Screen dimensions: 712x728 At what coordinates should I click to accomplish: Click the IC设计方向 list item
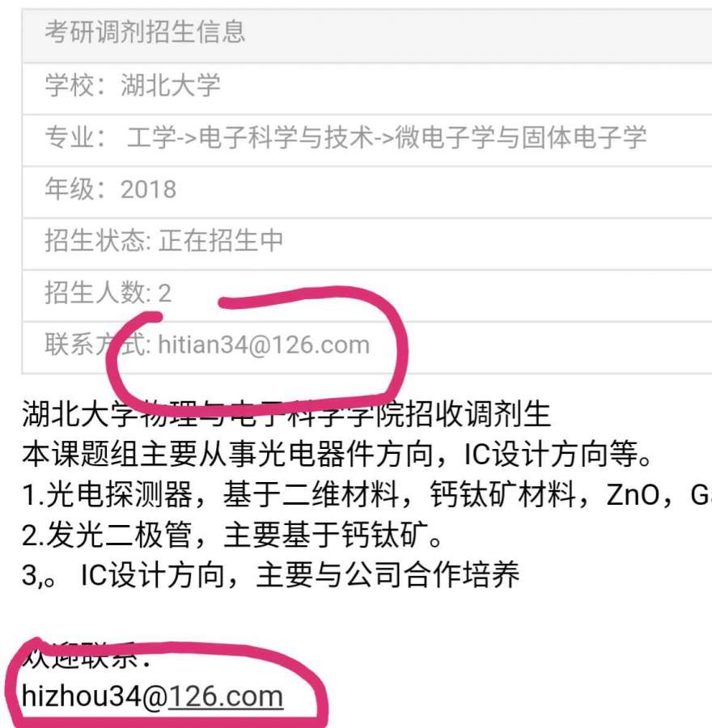pyautogui.click(x=270, y=575)
